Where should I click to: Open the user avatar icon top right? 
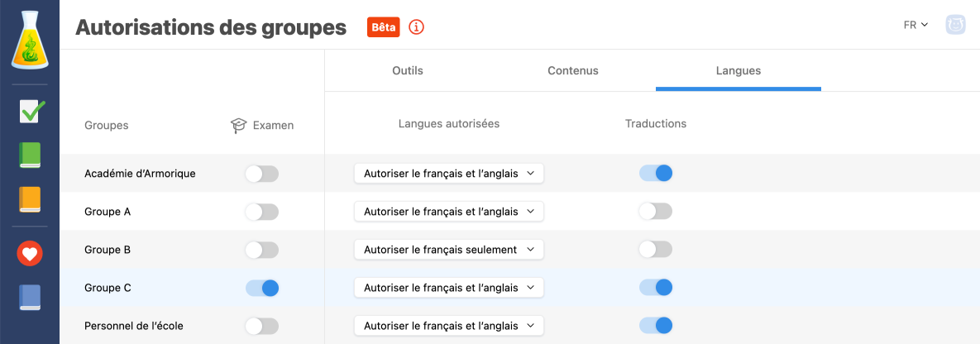pyautogui.click(x=956, y=25)
